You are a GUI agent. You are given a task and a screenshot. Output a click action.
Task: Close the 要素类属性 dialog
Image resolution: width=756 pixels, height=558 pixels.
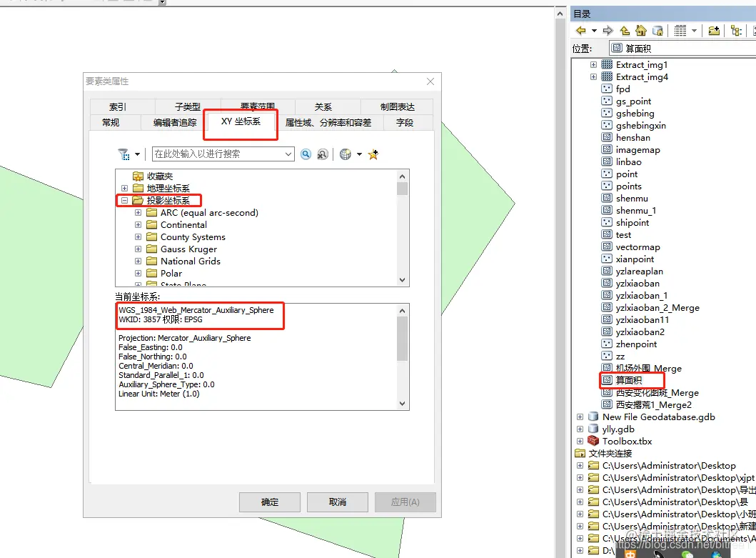(x=430, y=81)
